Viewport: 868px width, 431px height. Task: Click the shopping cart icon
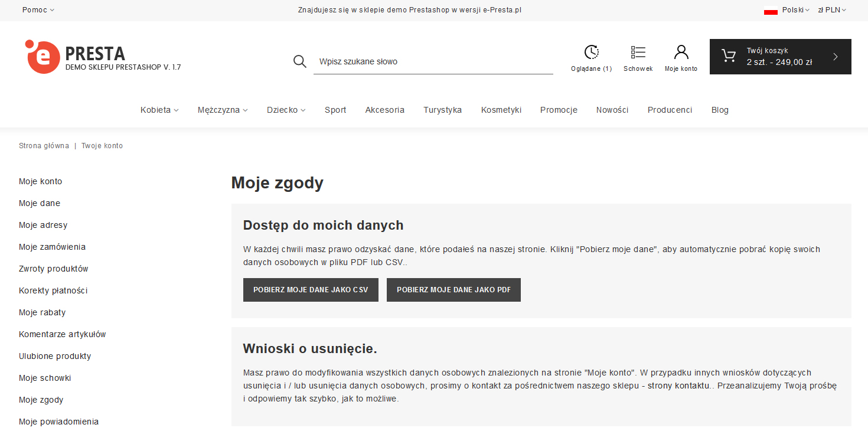coord(729,57)
